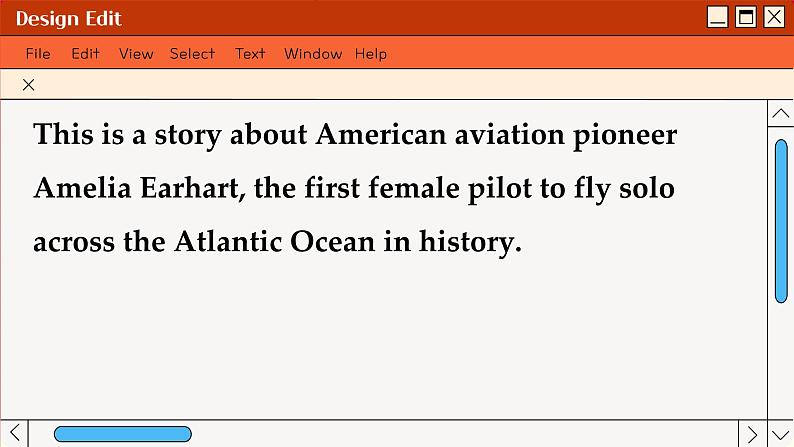Screen dimensions: 794x447
Task: Maximize the Design Edit window
Action: 746,17
